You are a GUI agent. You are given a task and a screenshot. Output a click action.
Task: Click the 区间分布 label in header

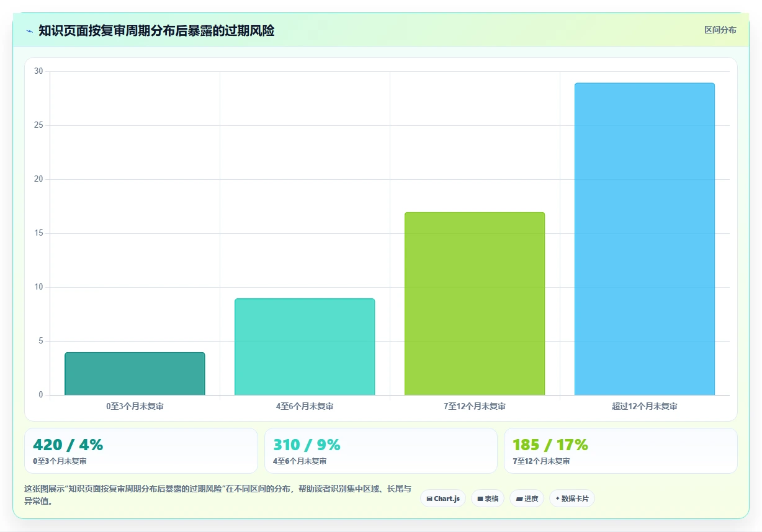[720, 30]
